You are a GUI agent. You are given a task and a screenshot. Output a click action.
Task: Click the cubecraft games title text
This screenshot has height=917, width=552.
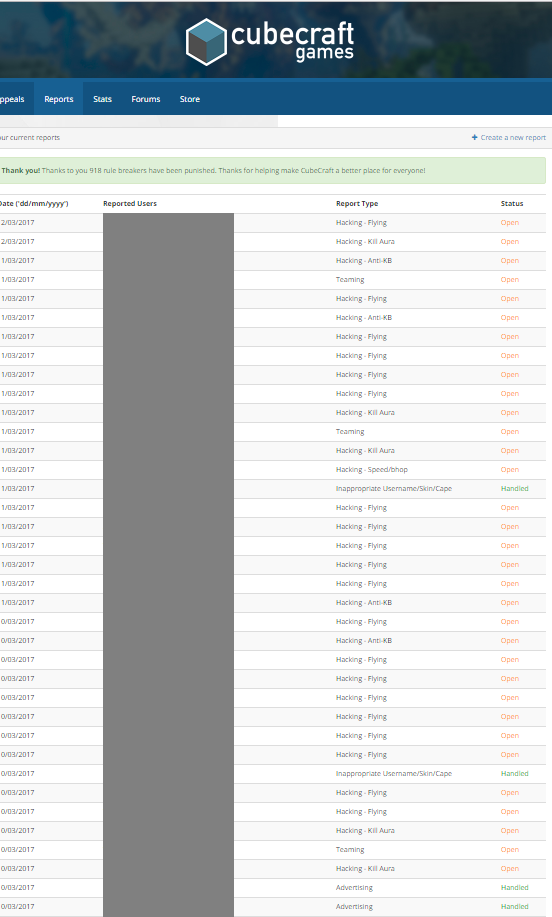click(x=292, y=41)
